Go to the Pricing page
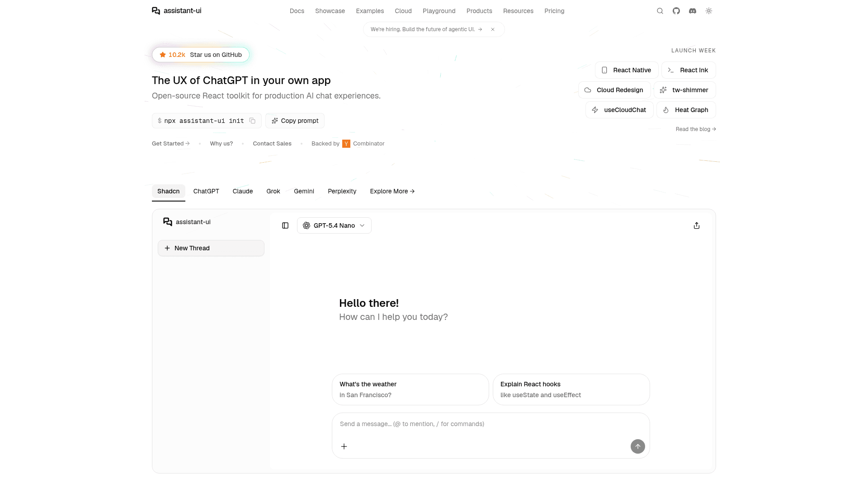Image resolution: width=868 pixels, height=488 pixels. coord(554,11)
